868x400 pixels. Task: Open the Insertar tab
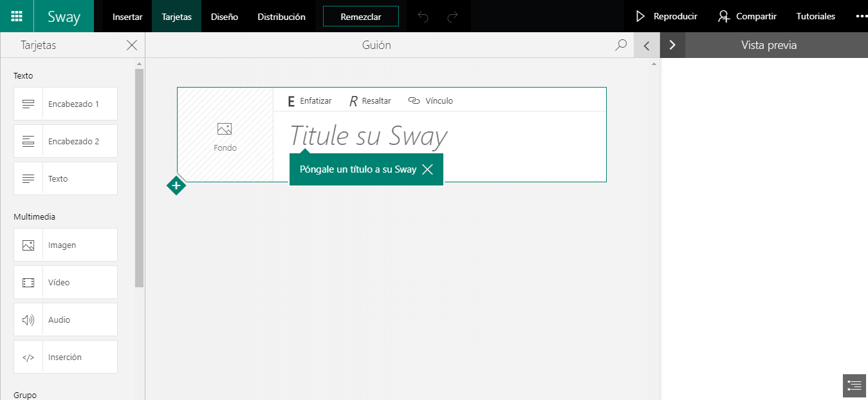pyautogui.click(x=127, y=17)
